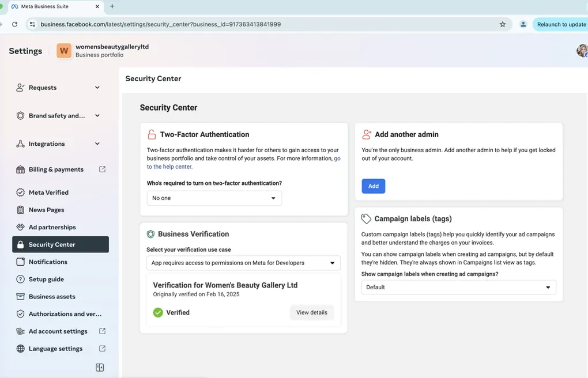Open Ad account settings external link icon

pos(102,331)
